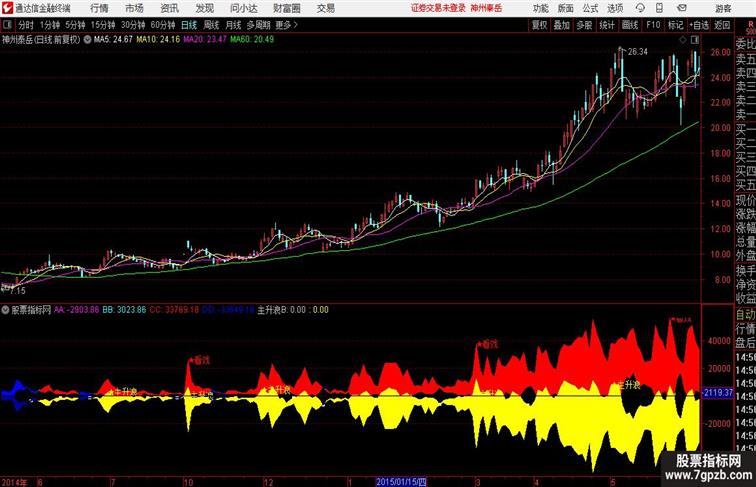Click the headset customer service icon

click(640, 8)
